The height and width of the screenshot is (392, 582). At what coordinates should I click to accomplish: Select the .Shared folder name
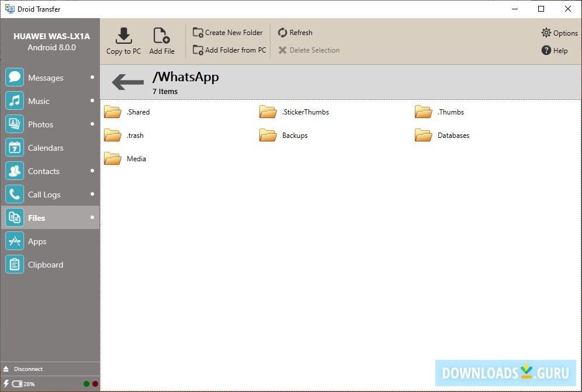point(138,112)
